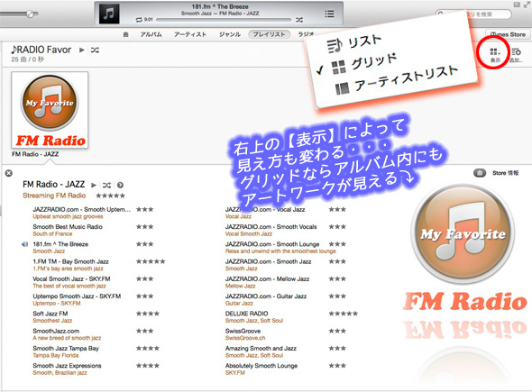Click the FM Radio - JAZZ album artwork thumbnail
The height and width of the screenshot is (392, 532).
[x=50, y=110]
